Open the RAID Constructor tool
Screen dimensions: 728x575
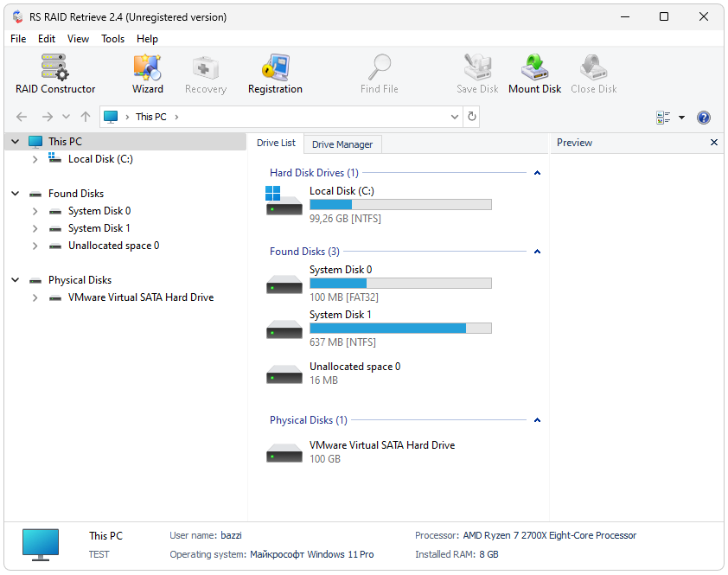click(55, 73)
